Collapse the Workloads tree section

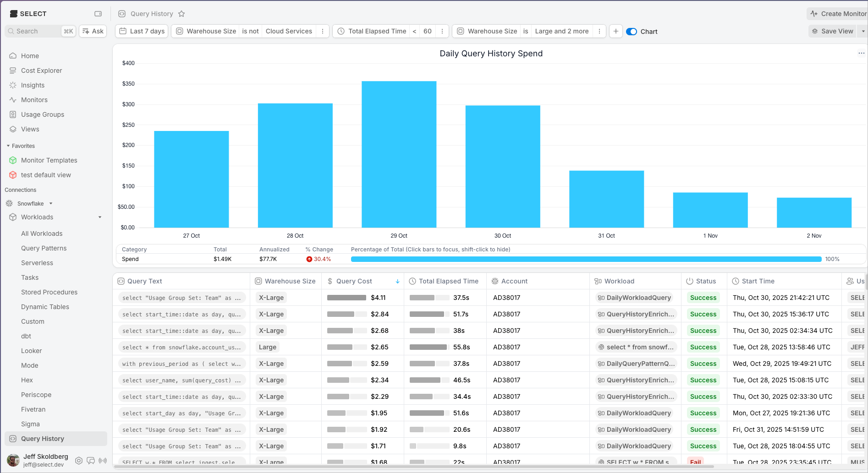[x=100, y=217]
